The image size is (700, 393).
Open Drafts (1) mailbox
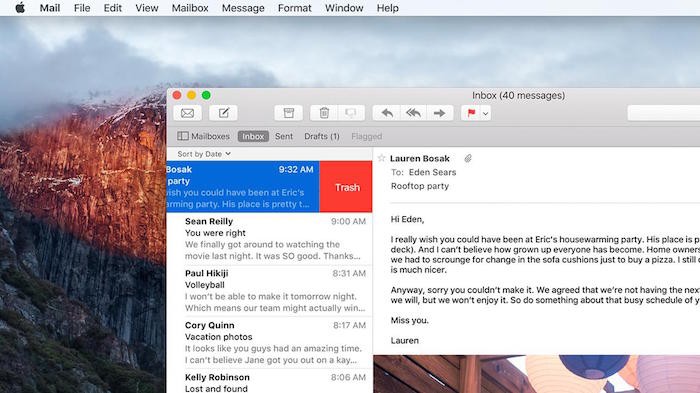(x=322, y=136)
